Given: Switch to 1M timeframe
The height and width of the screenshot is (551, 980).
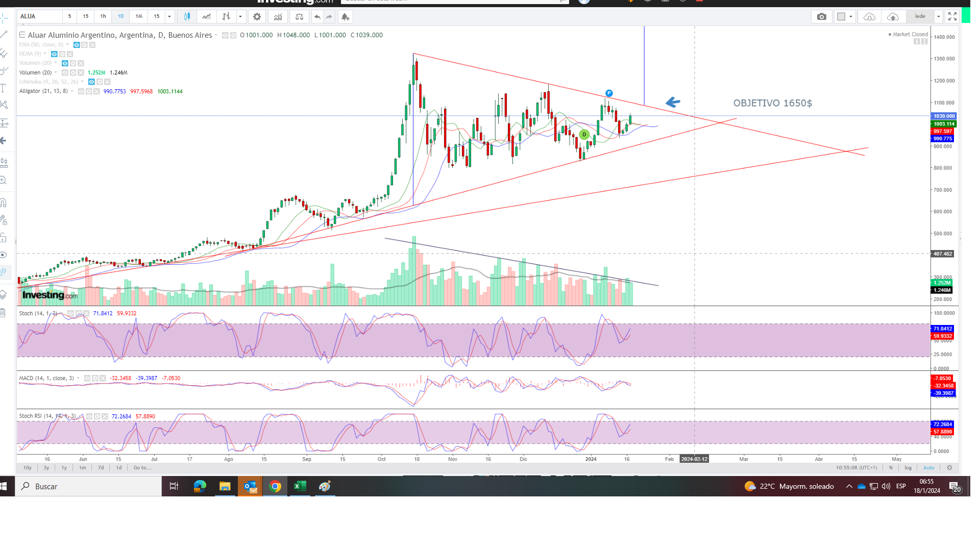Looking at the screenshot, I should pyautogui.click(x=139, y=16).
